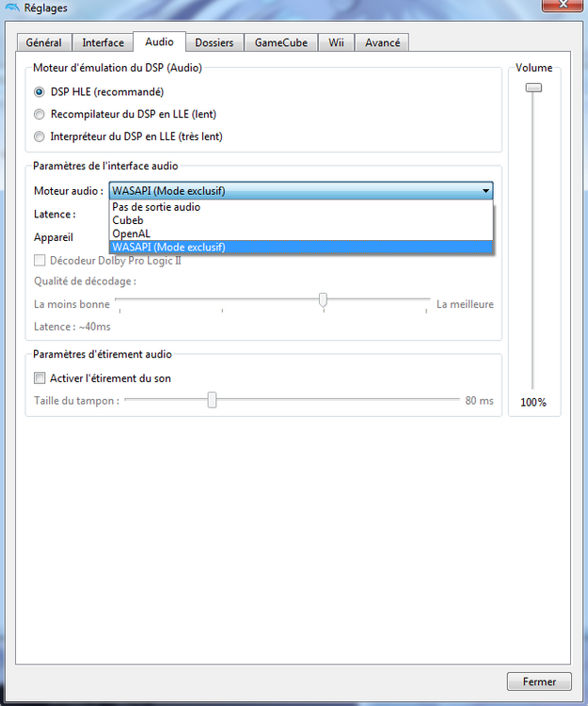Switch to the Avancé tab
The width and height of the screenshot is (588, 706).
coord(382,42)
